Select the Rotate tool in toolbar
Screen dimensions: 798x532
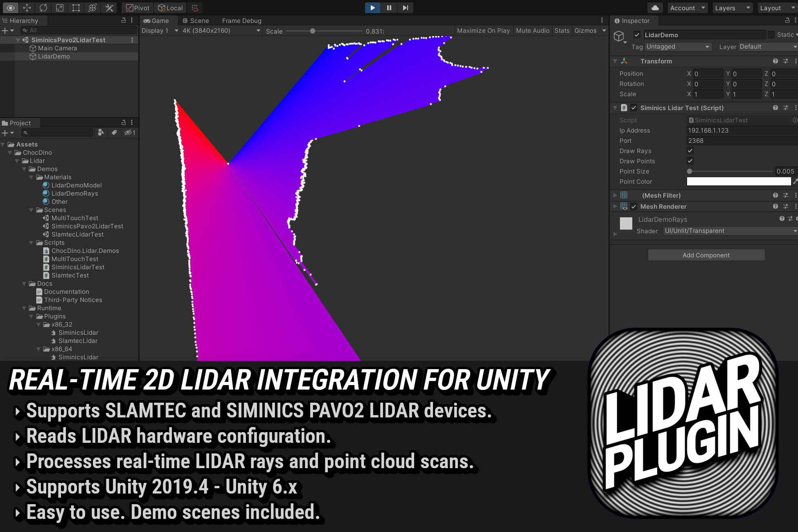(43, 8)
